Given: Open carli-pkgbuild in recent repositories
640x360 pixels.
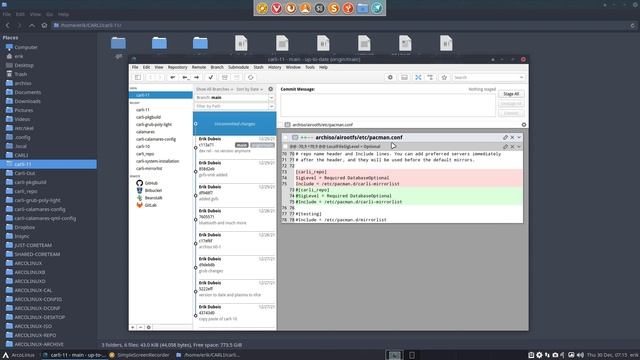Looking at the screenshot, I should 149,117.
